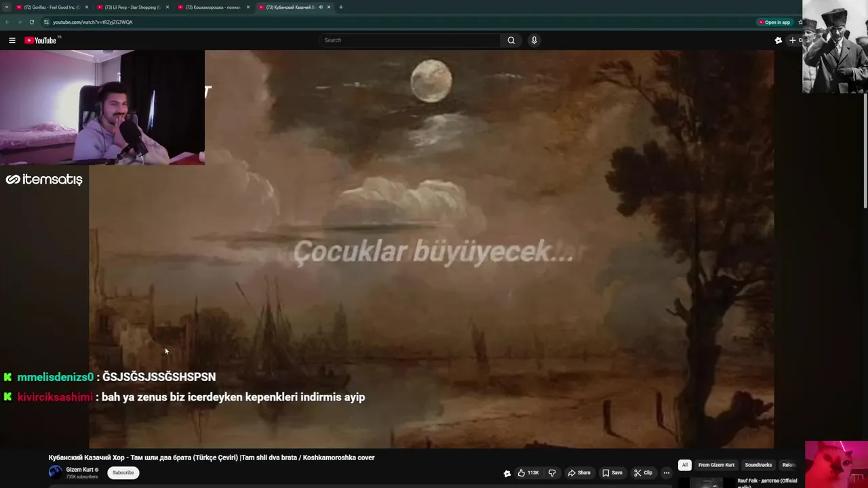Create a clip with the Clip button

pyautogui.click(x=643, y=473)
